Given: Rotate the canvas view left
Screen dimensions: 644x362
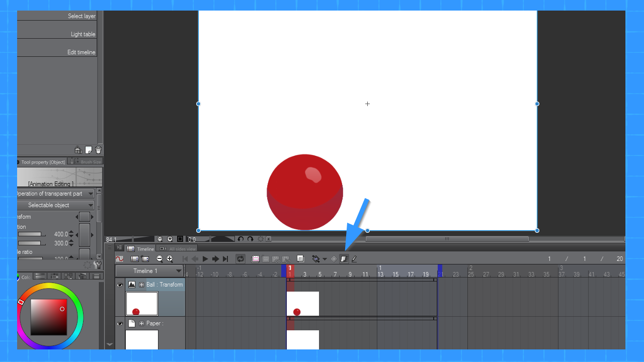Looking at the screenshot, I should point(240,239).
